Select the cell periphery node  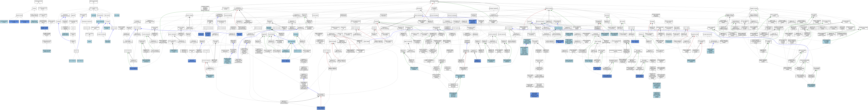tap(100, 15)
